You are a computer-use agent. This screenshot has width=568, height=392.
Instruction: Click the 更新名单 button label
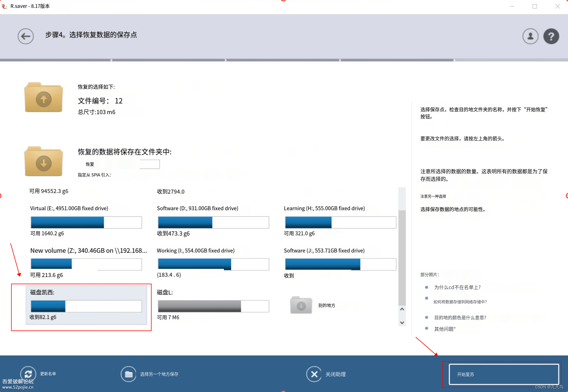48,374
